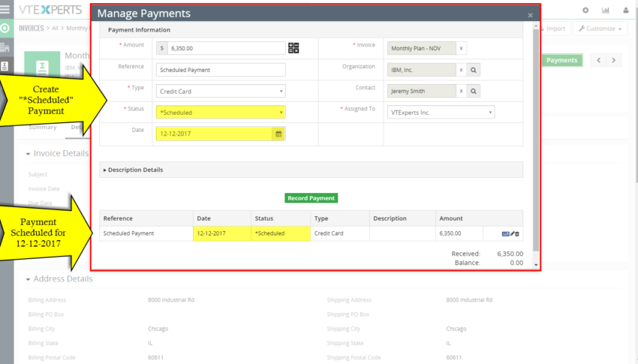Open the Status dropdown showing *Scheduled

pos(221,113)
